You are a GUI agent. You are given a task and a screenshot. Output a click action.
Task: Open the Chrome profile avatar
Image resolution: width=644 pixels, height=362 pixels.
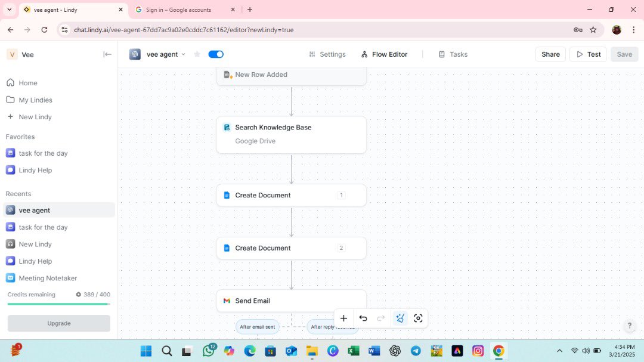pos(617,30)
